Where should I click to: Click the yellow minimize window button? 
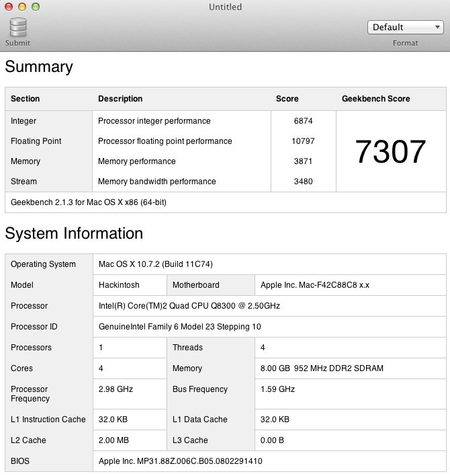pos(22,7)
